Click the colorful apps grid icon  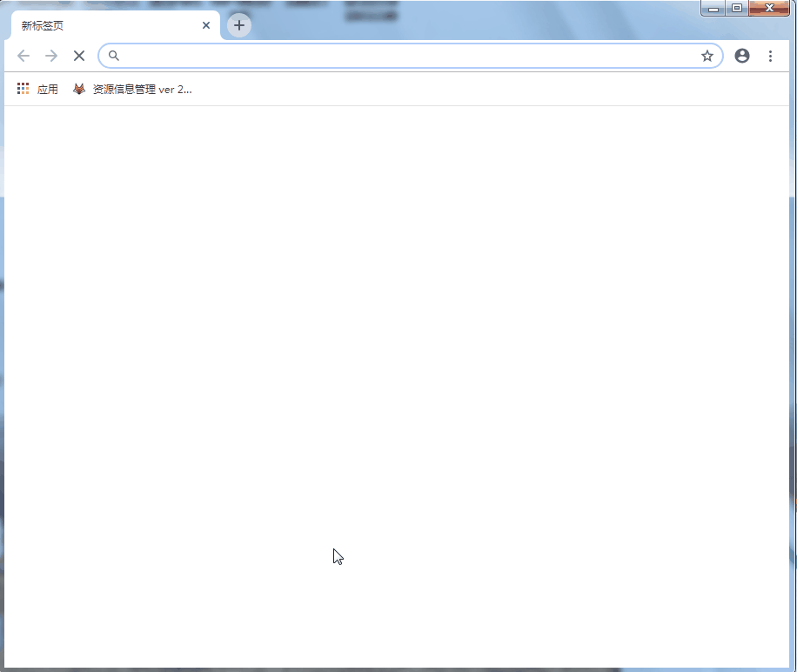[23, 89]
